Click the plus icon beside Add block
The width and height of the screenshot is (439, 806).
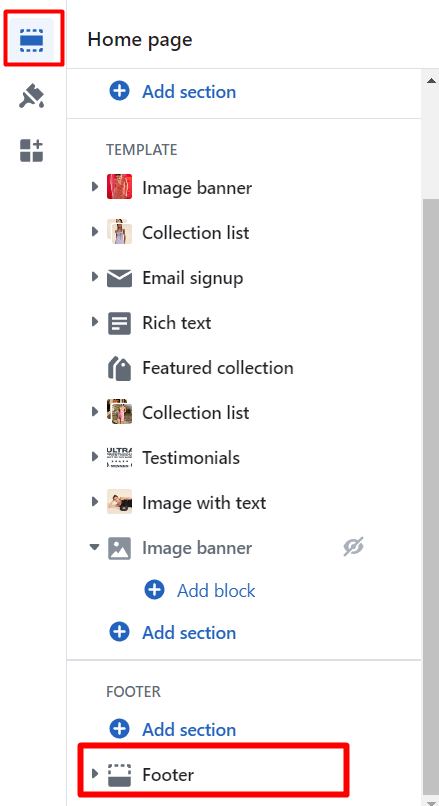[154, 590]
